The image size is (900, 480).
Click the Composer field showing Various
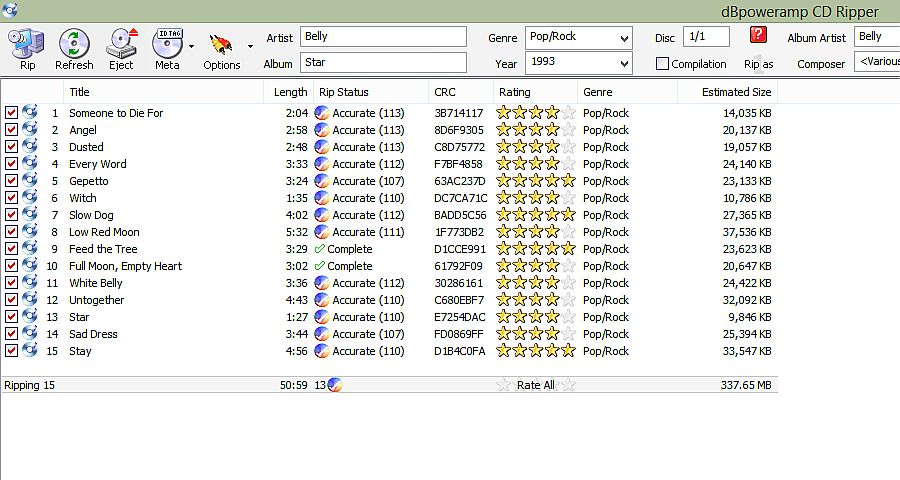pos(877,61)
